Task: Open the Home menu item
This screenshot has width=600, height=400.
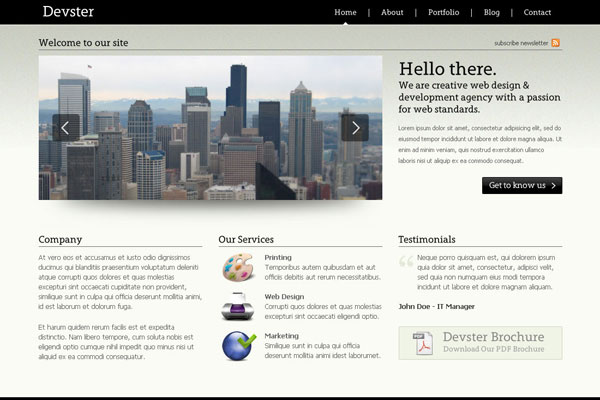Action: (345, 12)
